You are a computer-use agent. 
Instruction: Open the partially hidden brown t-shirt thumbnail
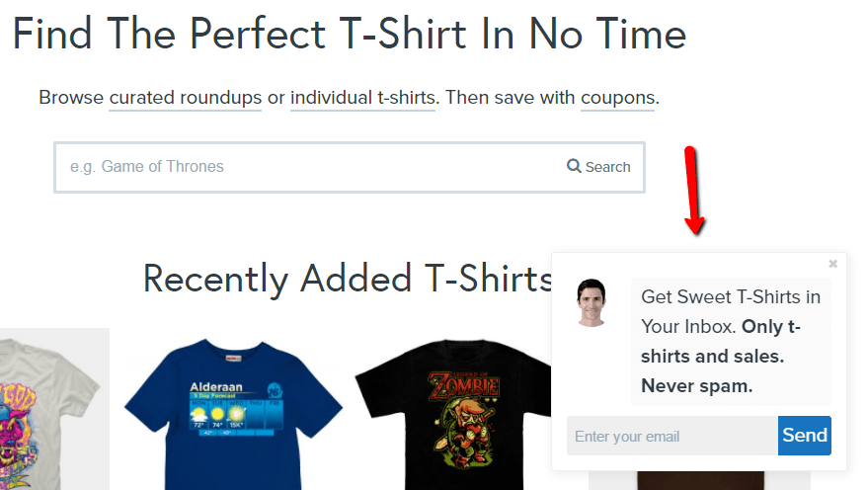[x=700, y=480]
